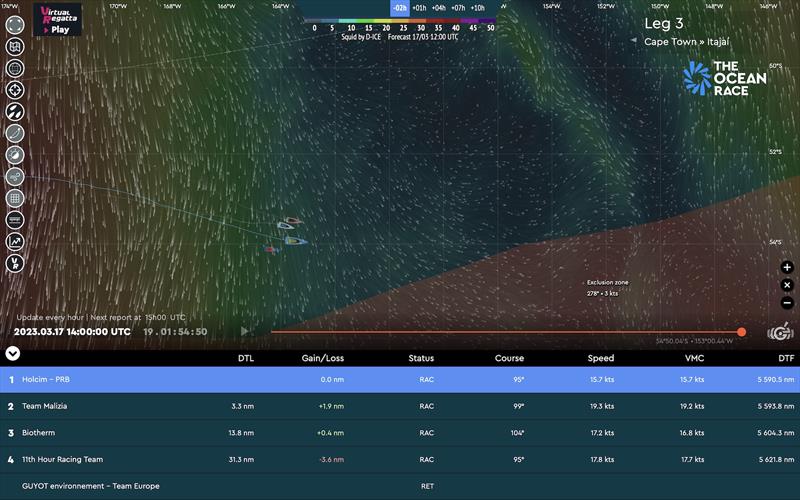Select the Biotherm ranking row
The image size is (800, 500).
pos(400,433)
